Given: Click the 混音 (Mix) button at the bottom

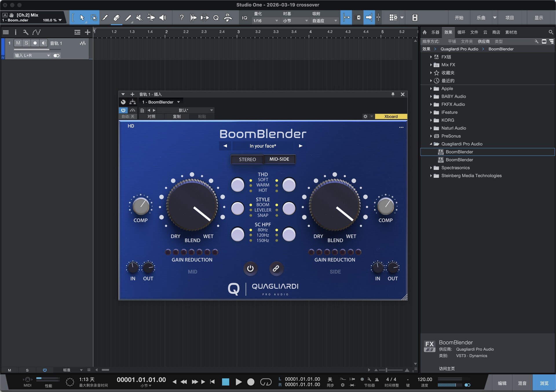Looking at the screenshot, I should click(522, 383).
